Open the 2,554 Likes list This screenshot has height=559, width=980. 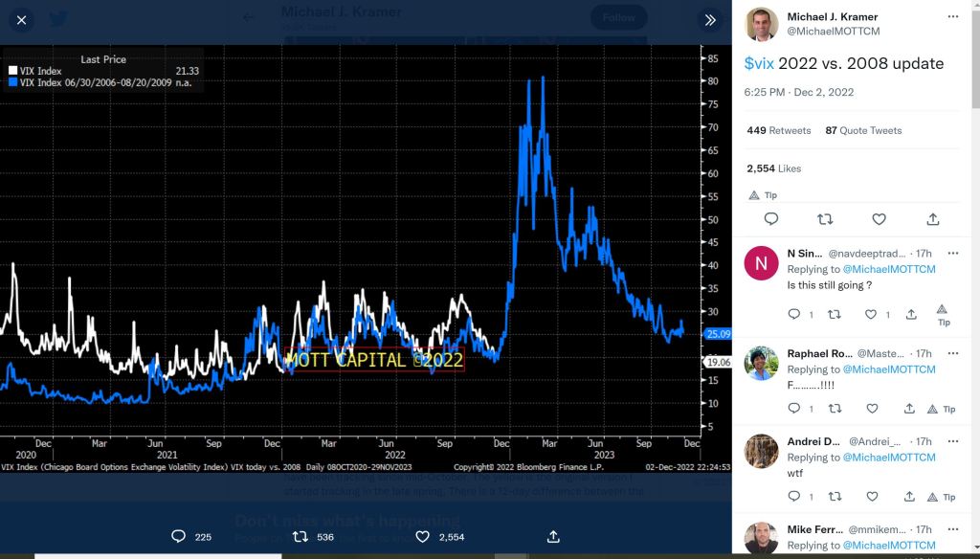pos(773,168)
